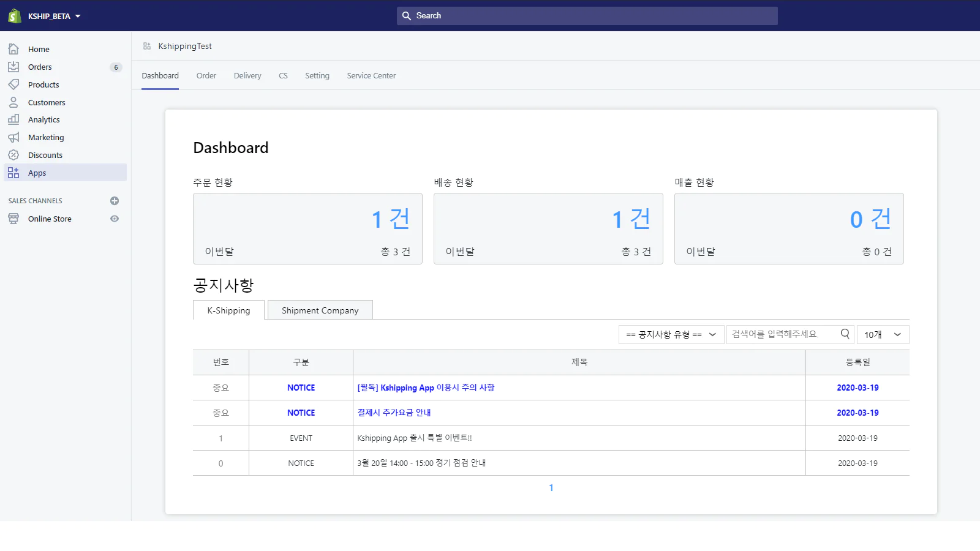Open Orders via its inbox icon
This screenshot has height=551, width=980.
(x=13, y=67)
